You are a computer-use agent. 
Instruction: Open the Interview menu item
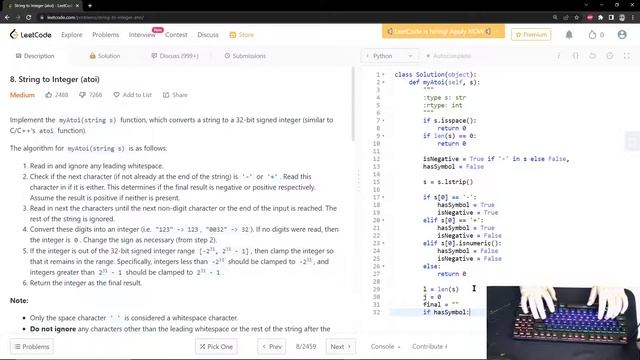pos(142,35)
